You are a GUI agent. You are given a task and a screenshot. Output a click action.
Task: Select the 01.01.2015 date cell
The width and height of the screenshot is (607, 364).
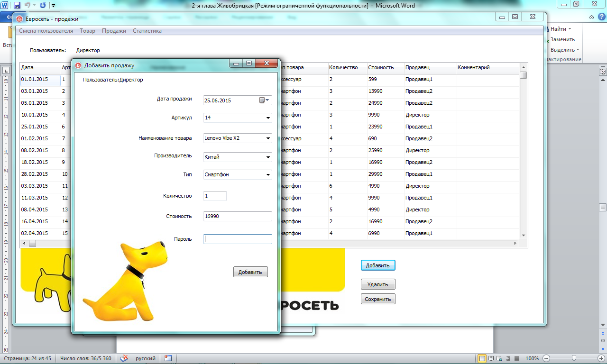click(x=40, y=80)
